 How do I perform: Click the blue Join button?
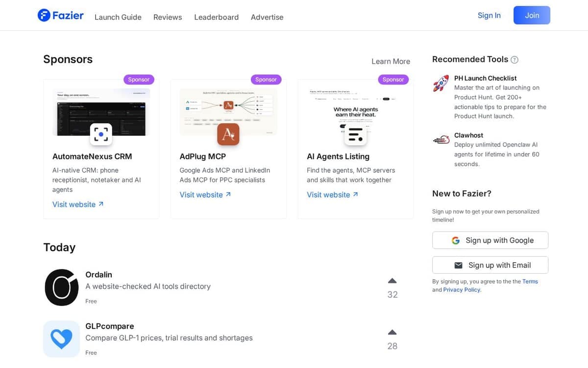532,15
